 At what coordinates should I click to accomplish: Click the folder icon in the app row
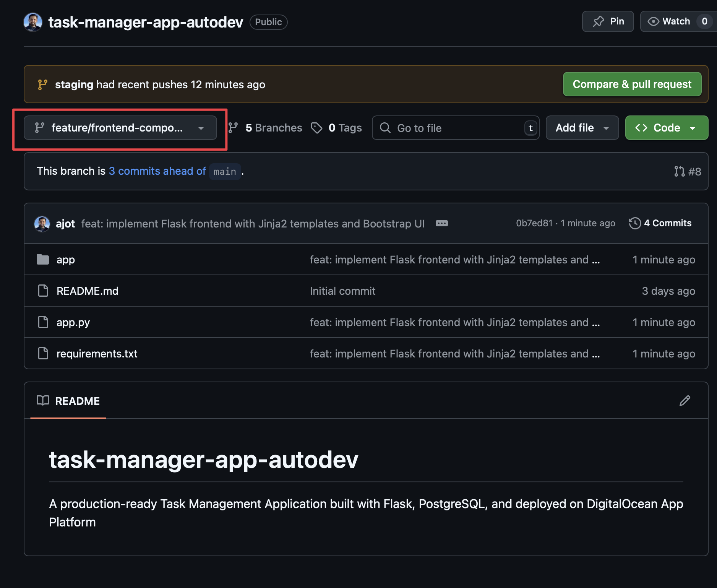(43, 259)
